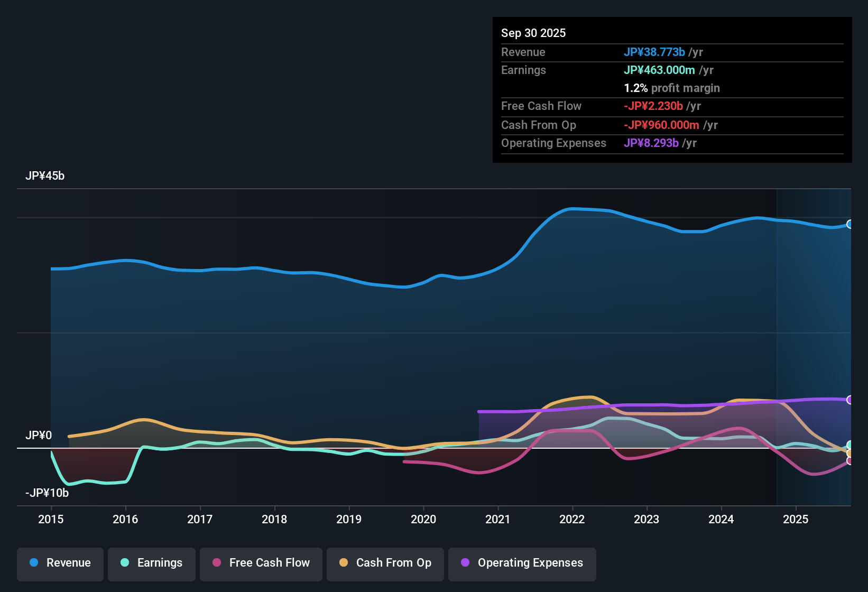Image resolution: width=868 pixels, height=592 pixels.
Task: Click the orange Cash From Op legend dot
Action: [x=344, y=563]
